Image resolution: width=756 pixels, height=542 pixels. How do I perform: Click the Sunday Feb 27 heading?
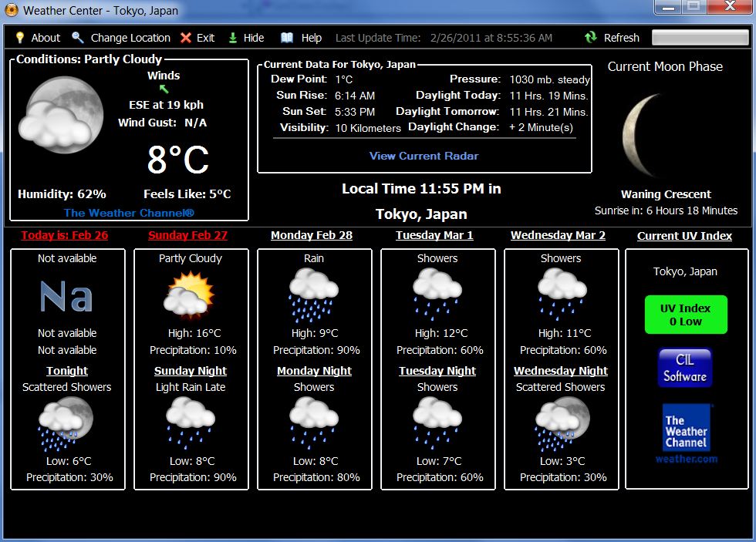(188, 235)
